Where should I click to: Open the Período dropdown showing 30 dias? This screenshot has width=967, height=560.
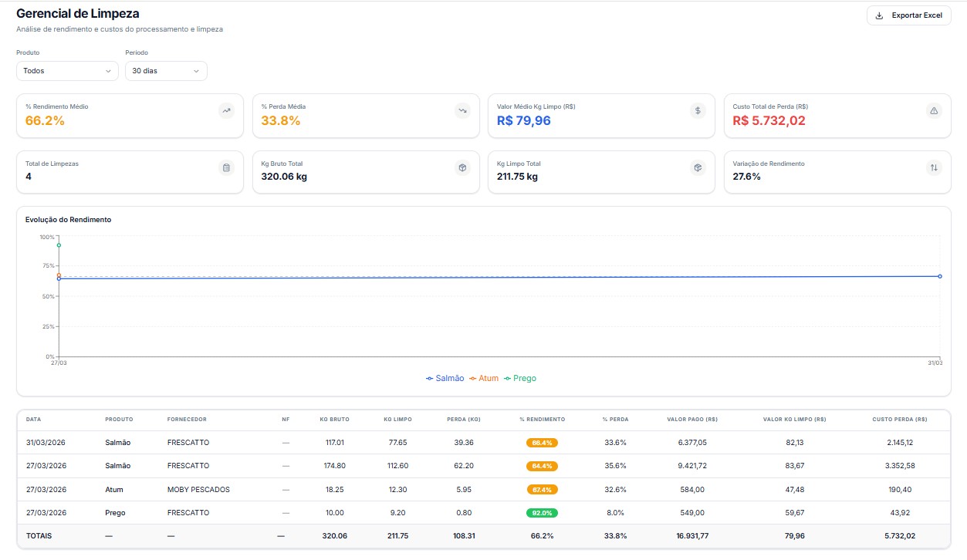[166, 71]
